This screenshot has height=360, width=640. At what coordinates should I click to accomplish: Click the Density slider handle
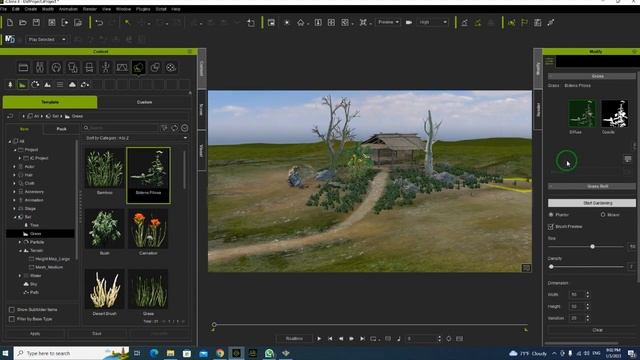[551, 267]
